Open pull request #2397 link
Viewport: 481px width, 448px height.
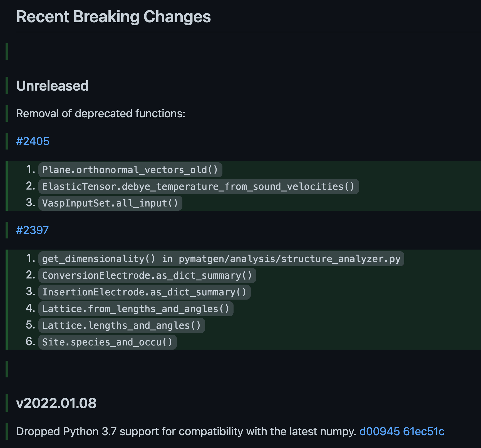coord(33,230)
